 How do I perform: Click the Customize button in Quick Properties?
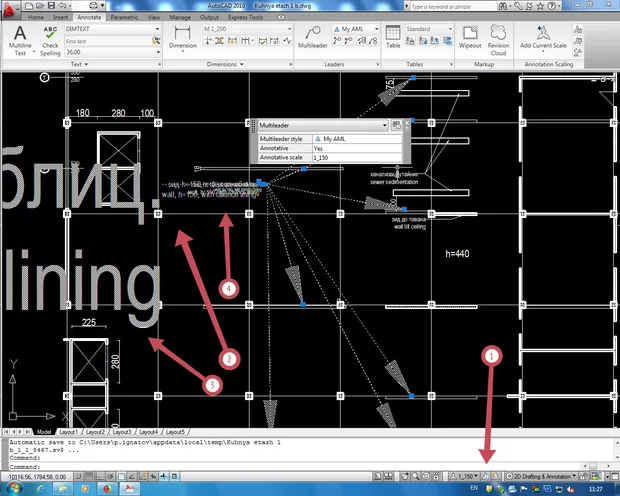pos(396,125)
